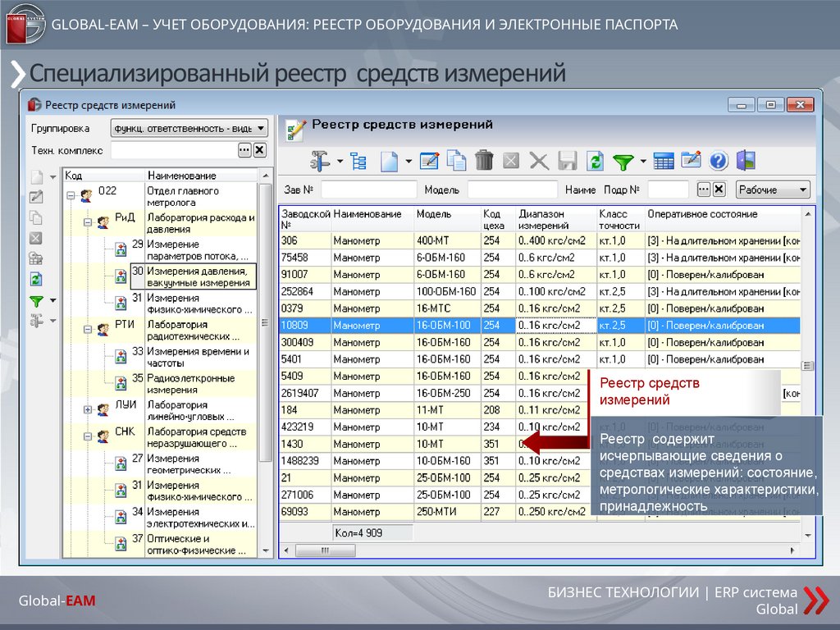Click the trash can delete icon
This screenshot has height=630, width=840.
484,161
